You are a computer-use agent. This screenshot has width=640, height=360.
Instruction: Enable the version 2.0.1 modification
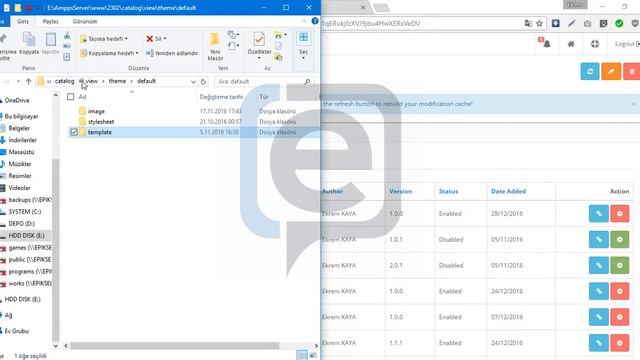pos(620,265)
